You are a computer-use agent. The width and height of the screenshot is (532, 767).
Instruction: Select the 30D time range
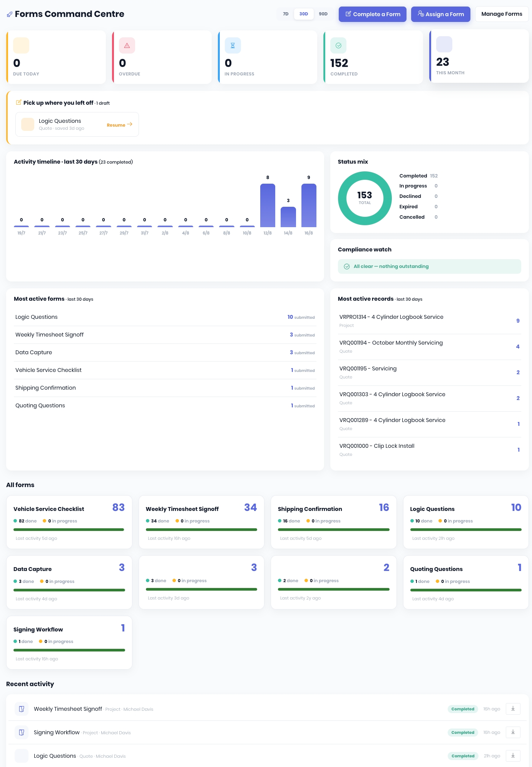point(304,14)
